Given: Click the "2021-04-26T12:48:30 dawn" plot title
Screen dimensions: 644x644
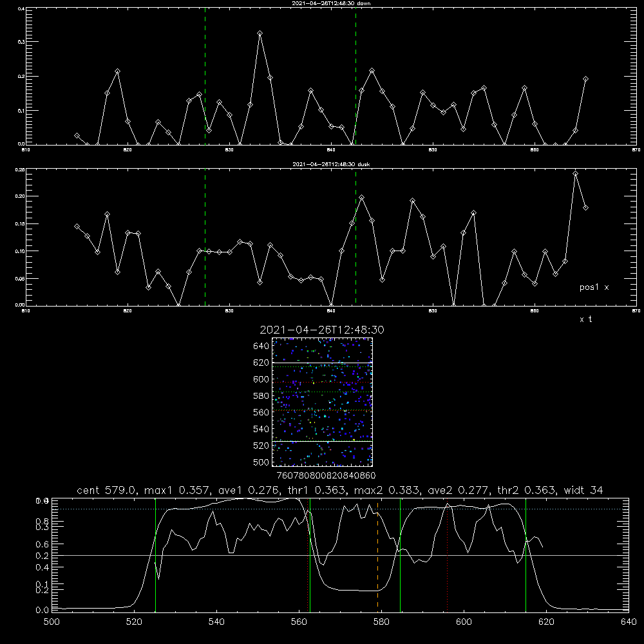Looking at the screenshot, I should [x=331, y=3].
